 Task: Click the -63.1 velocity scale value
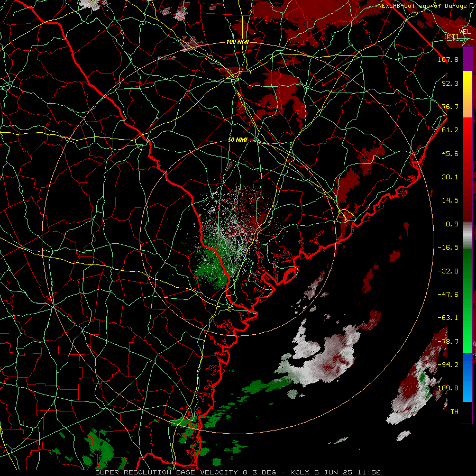tap(448, 317)
